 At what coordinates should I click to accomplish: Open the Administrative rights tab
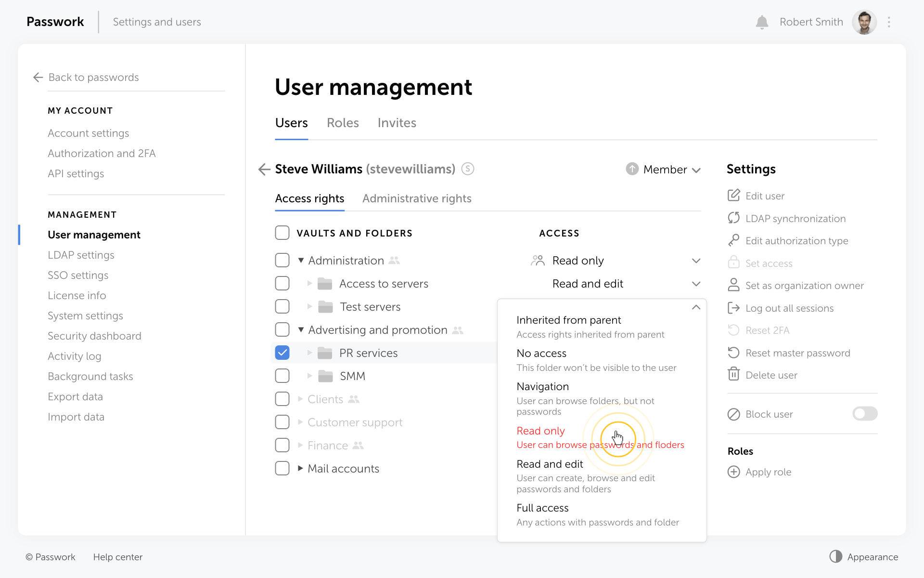(417, 198)
